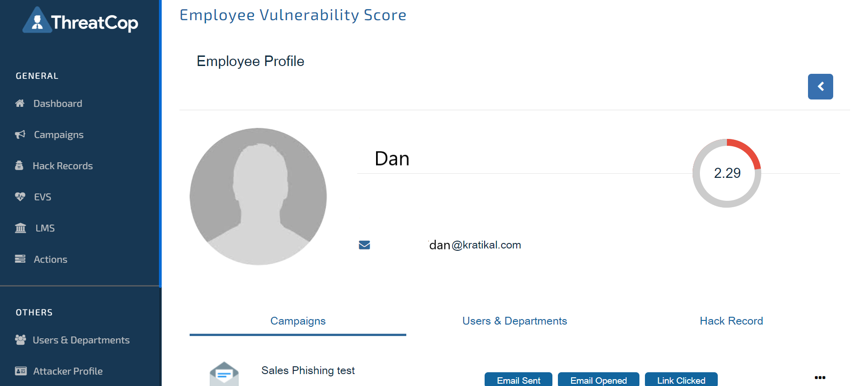
Task: Click the Attacker Profile card icon
Action: click(21, 371)
